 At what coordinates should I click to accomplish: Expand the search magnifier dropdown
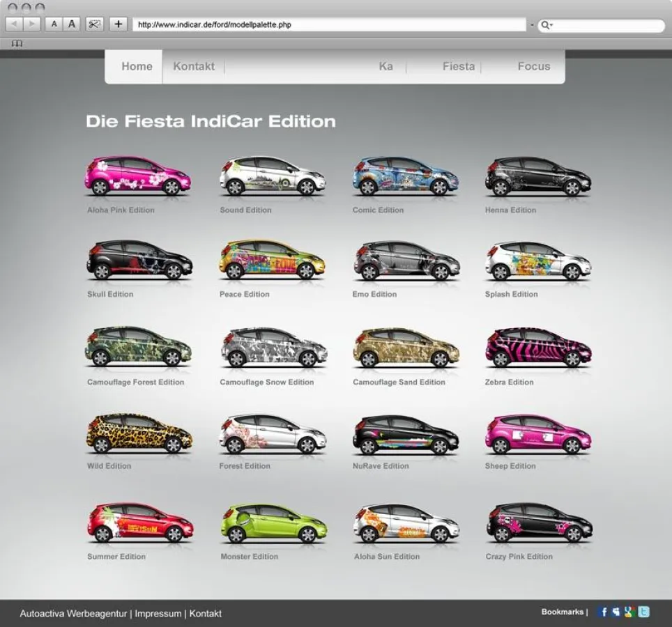click(547, 25)
